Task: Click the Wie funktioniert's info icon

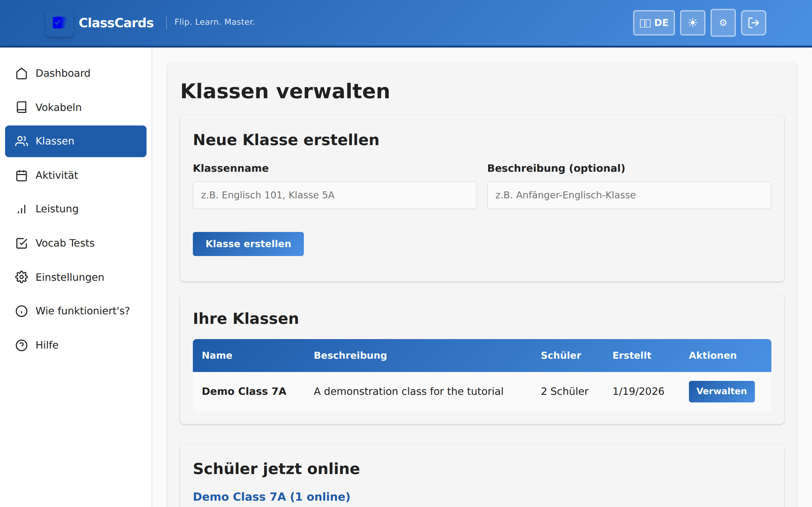Action: click(x=22, y=311)
